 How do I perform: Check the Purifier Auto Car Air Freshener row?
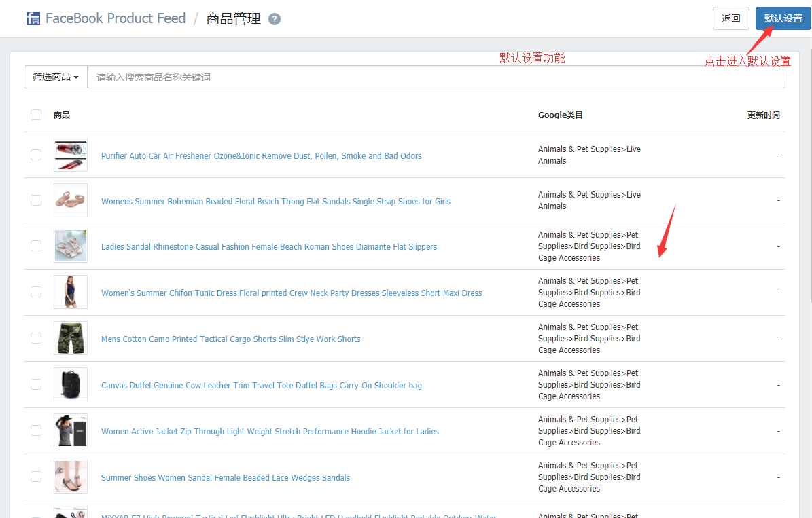(36, 155)
